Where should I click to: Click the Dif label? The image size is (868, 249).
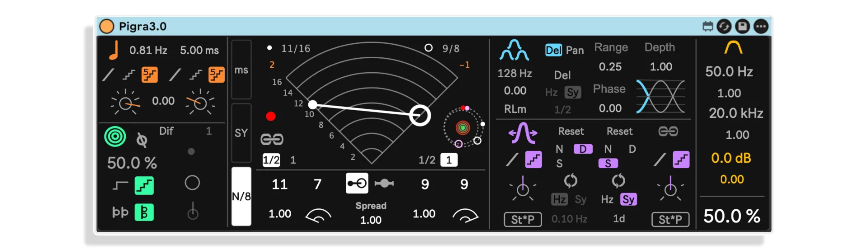click(166, 131)
